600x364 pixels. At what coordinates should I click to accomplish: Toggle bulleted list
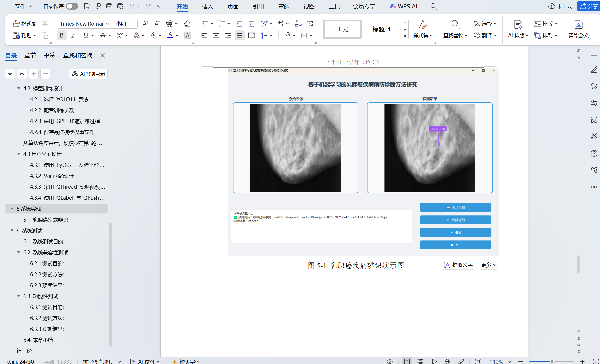tap(205, 24)
